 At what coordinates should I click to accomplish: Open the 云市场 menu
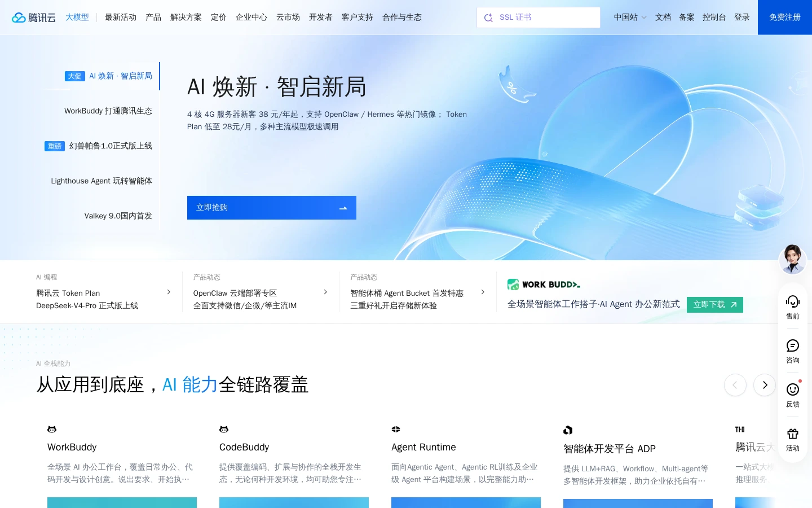pyautogui.click(x=288, y=17)
